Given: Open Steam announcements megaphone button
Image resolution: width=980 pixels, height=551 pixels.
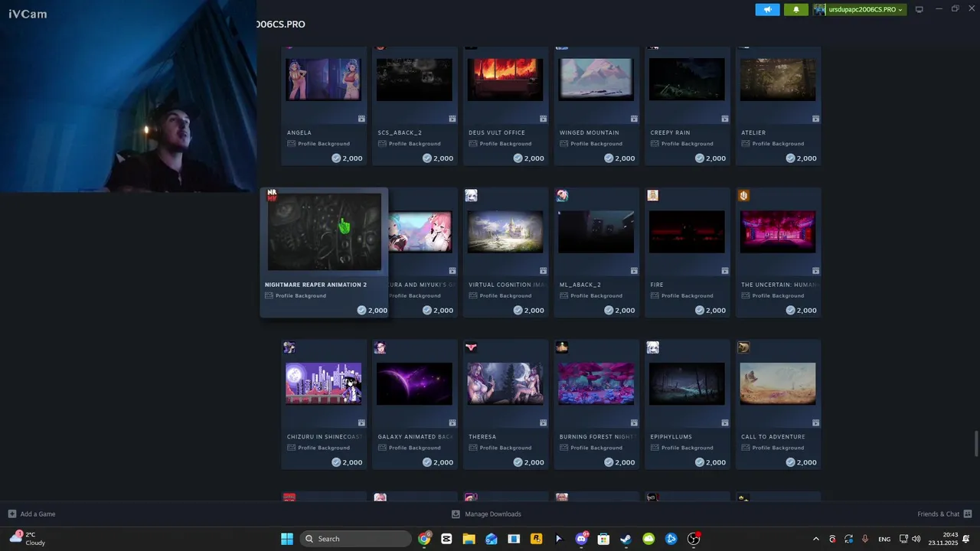Looking at the screenshot, I should (767, 9).
